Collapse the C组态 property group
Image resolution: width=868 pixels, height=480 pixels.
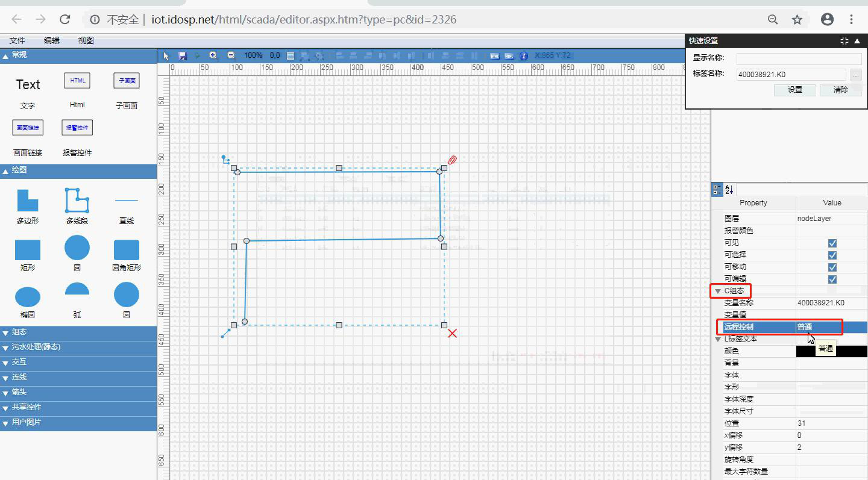click(718, 291)
